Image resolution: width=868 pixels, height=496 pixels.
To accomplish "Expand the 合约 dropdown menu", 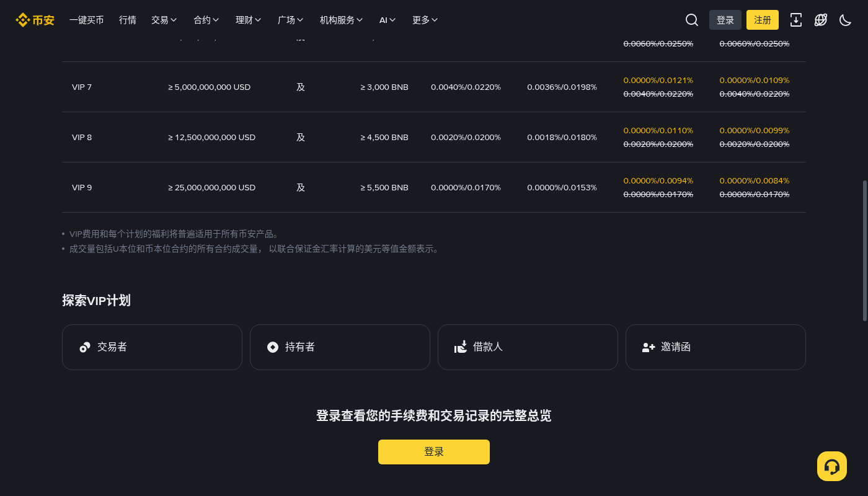I will pyautogui.click(x=206, y=20).
